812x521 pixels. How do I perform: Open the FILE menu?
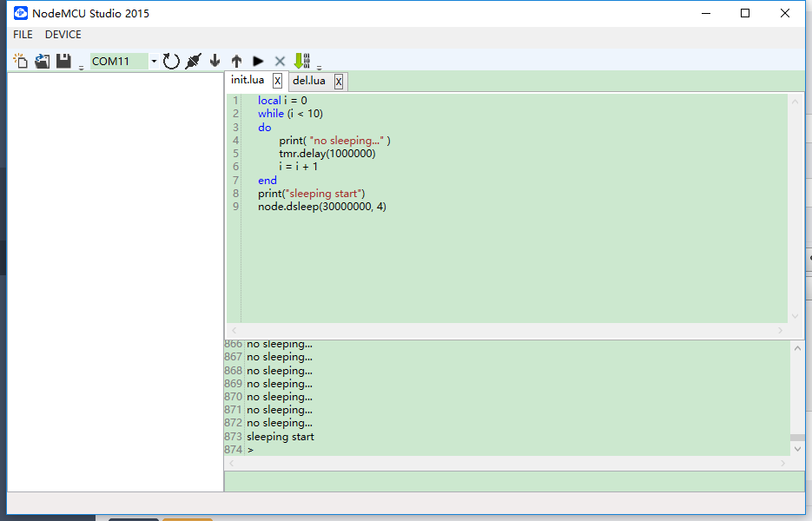(23, 35)
